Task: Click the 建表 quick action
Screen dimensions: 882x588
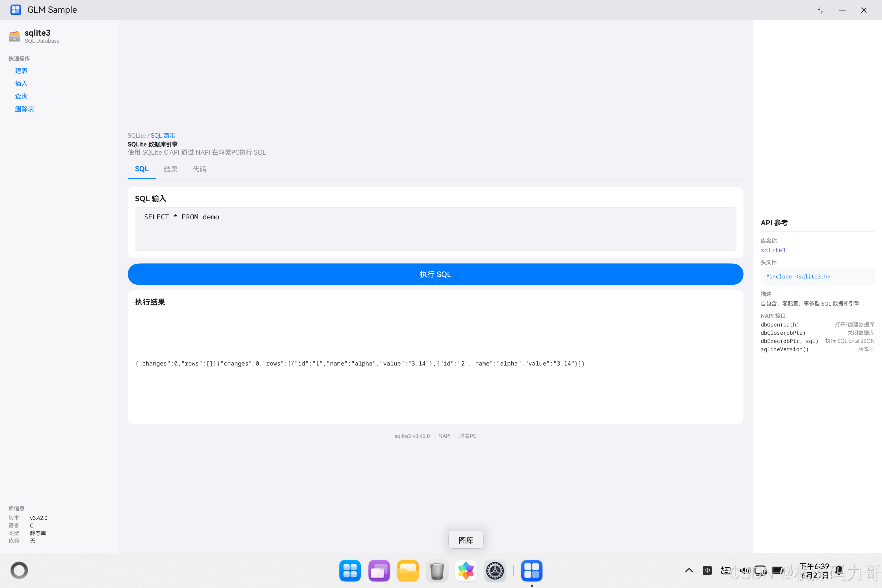Action: tap(21, 71)
